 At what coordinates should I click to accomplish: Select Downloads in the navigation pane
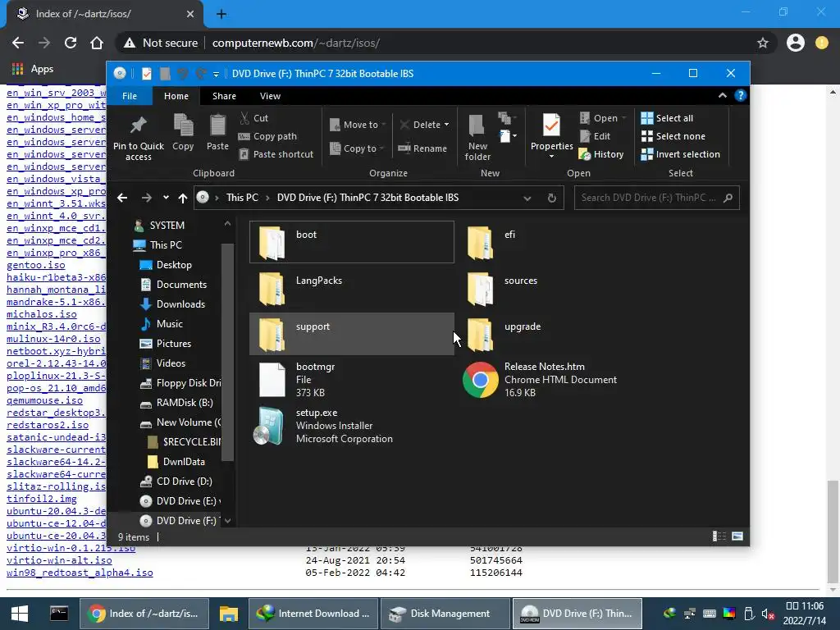tap(180, 304)
